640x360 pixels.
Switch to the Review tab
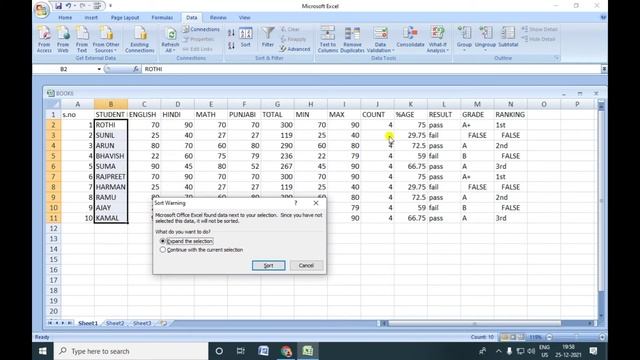tap(218, 18)
